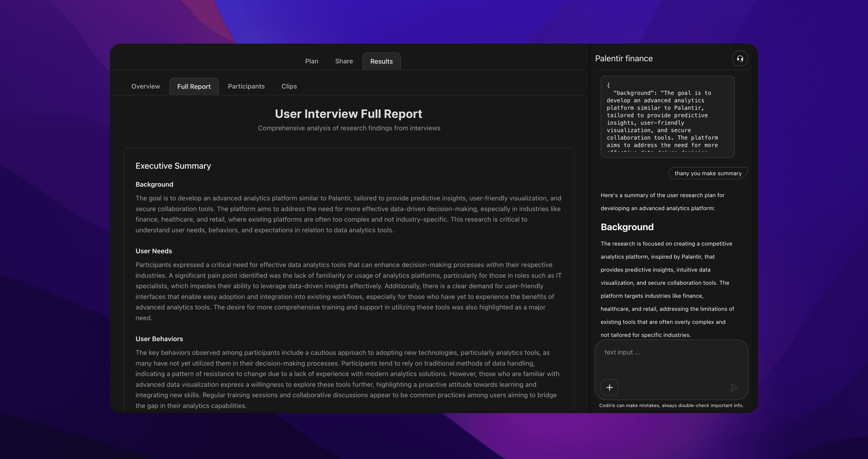Viewport: 868px width, 459px height.
Task: Click the 'thany you make summary' message bubble
Action: [x=708, y=173]
